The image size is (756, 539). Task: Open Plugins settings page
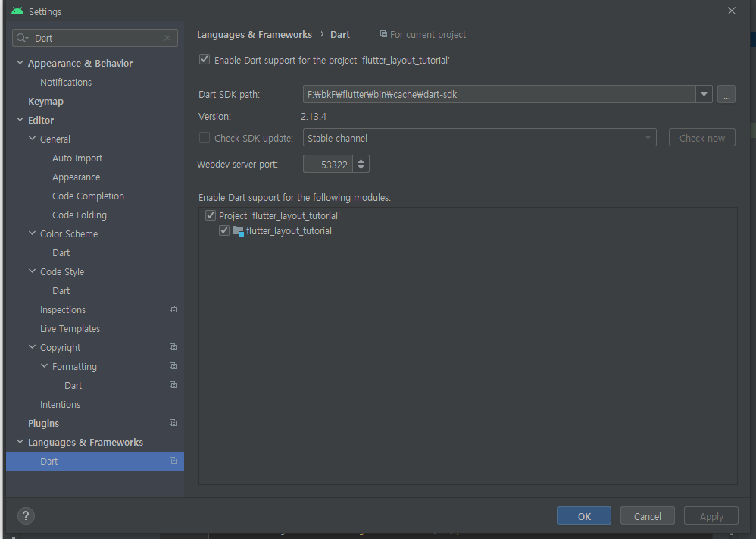click(43, 423)
